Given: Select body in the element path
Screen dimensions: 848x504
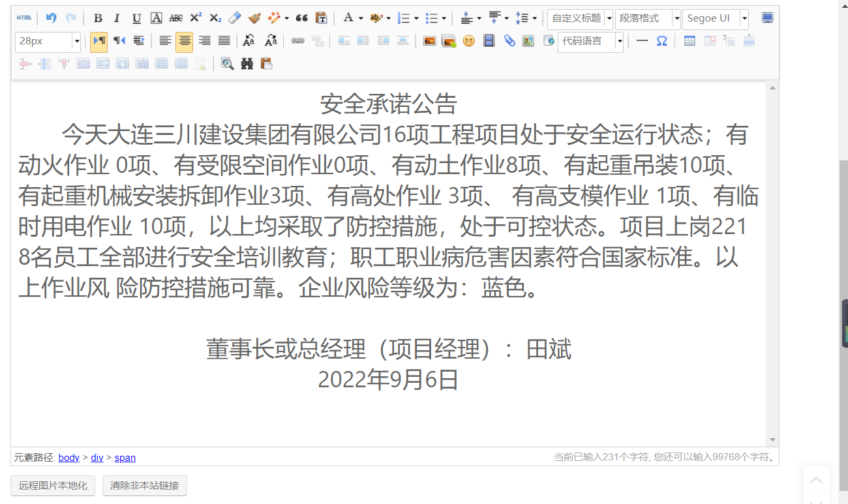Looking at the screenshot, I should tap(69, 458).
